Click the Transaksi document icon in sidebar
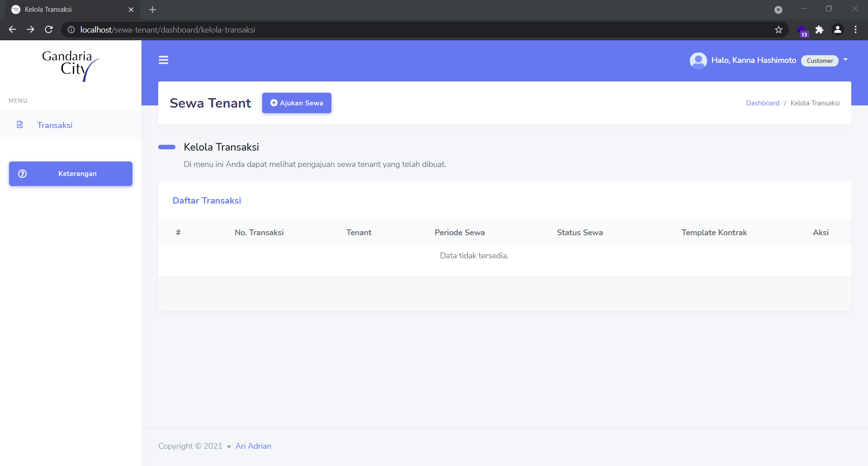The width and height of the screenshot is (868, 466). click(20, 124)
